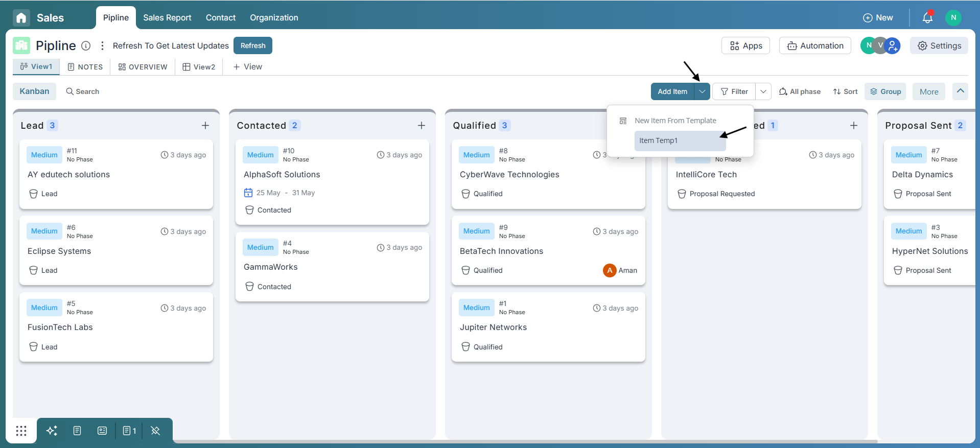Open the View2 tab
This screenshot has width=980, height=448.
tap(199, 67)
